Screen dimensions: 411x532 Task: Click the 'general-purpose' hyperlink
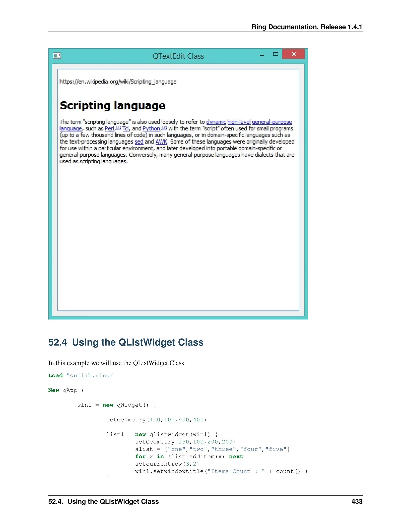(x=272, y=122)
